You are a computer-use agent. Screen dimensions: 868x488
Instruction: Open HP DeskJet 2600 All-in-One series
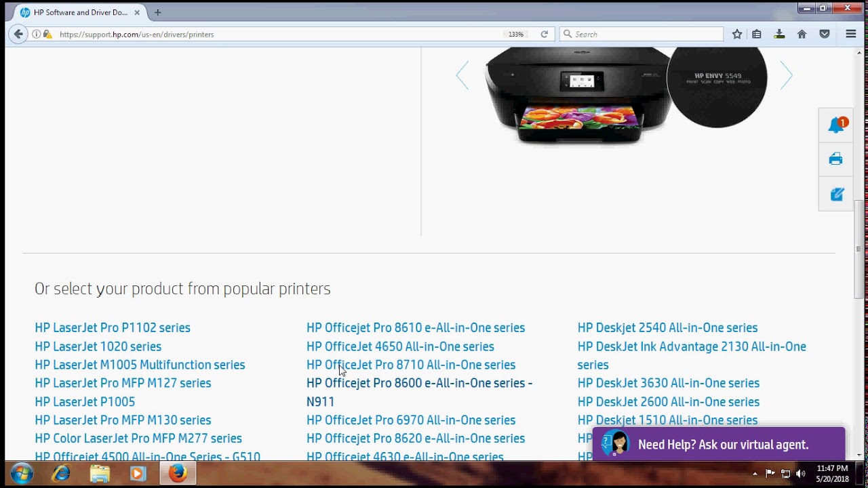669,402
